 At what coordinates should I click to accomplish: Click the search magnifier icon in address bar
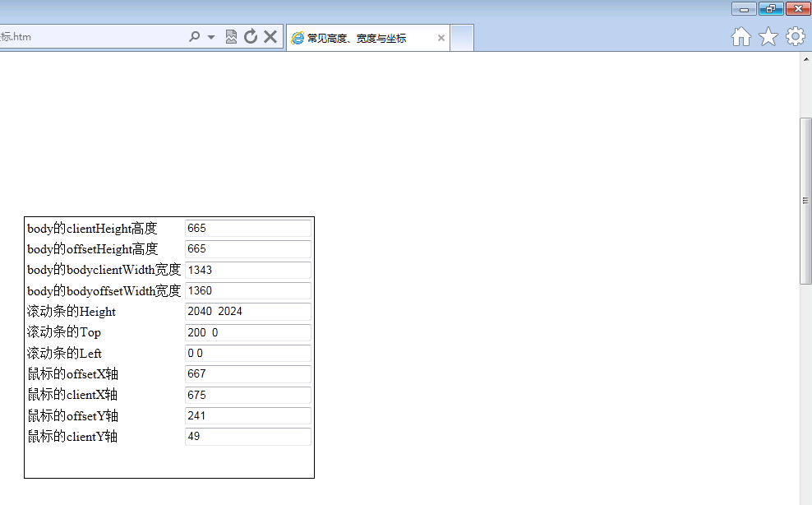tap(194, 37)
